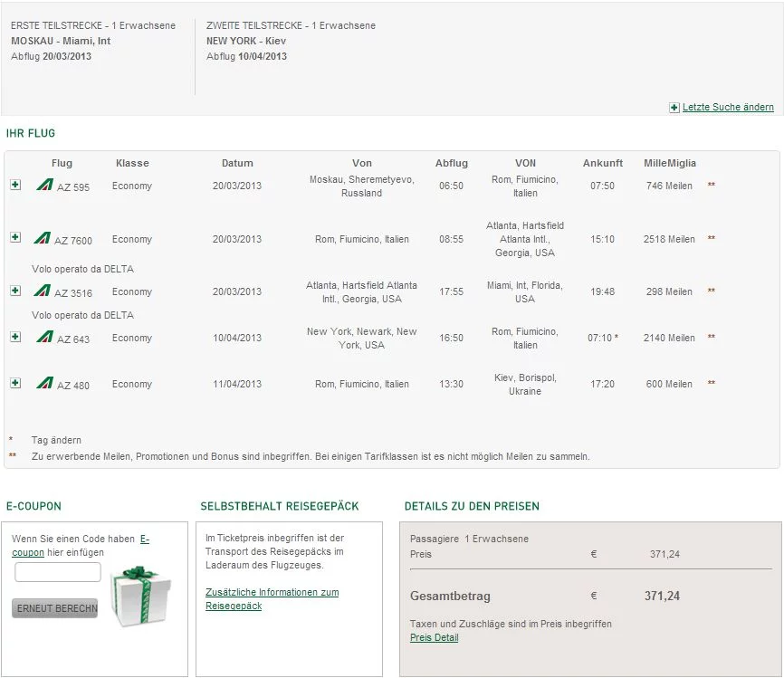Click the gift box image in E-Coupon
This screenshot has height=678, width=784.
click(x=141, y=596)
